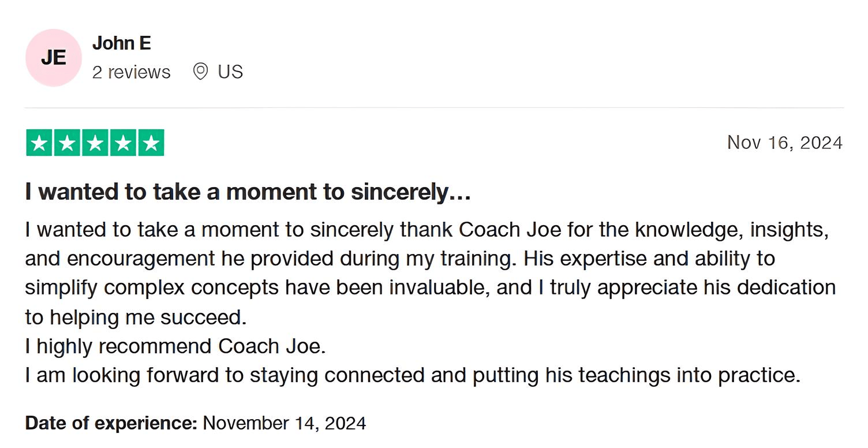Click the location pin icon
Screen dimensions: 868x448
pos(200,72)
